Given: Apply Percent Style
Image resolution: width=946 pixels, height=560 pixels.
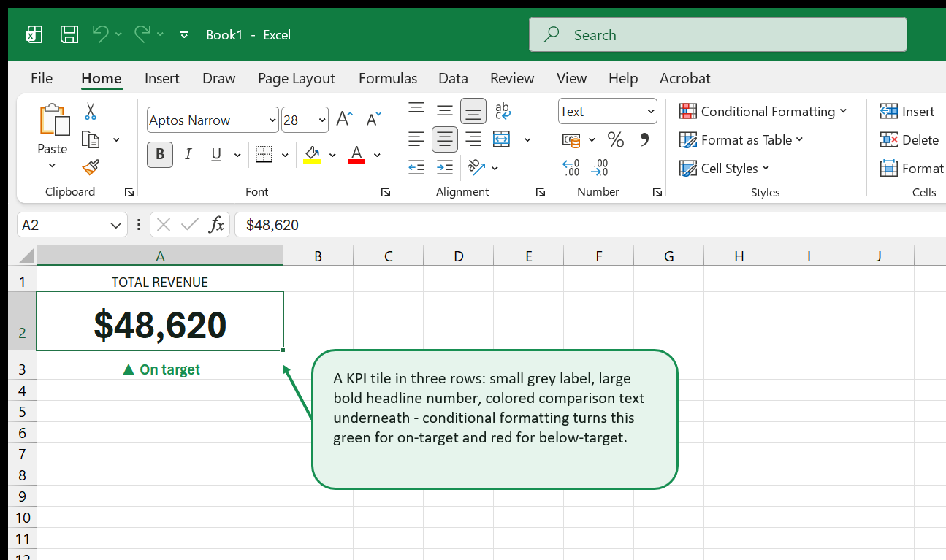Looking at the screenshot, I should [x=616, y=139].
